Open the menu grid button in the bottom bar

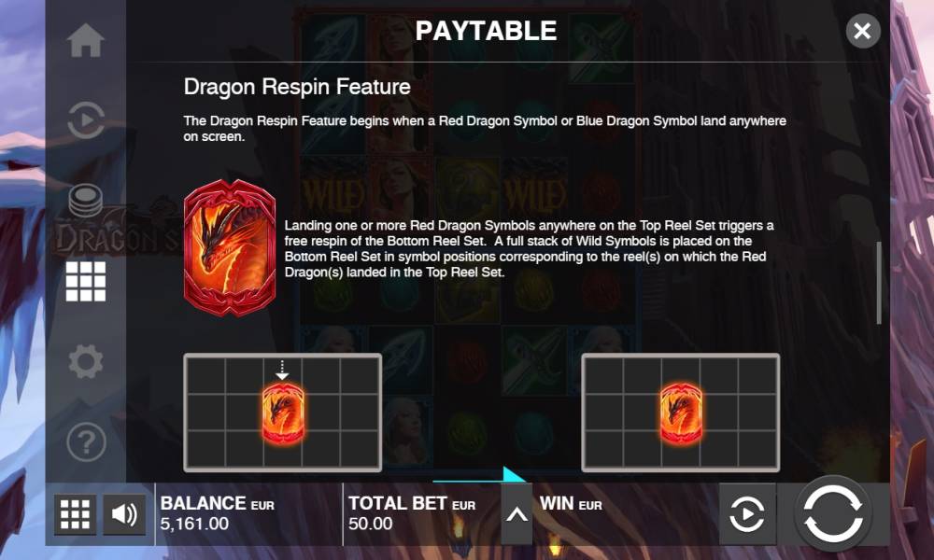point(75,513)
